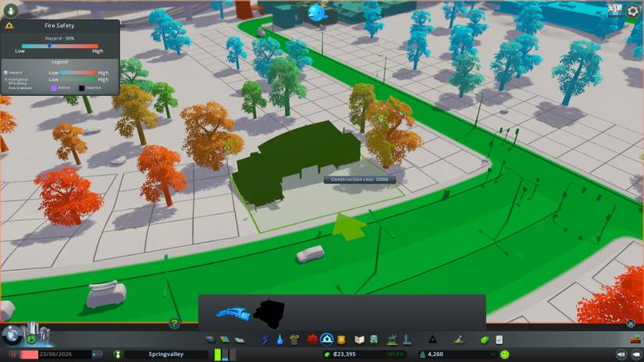Click the green fire station placement ghost
Image resolution: width=644 pixels, height=362 pixels.
coord(297,162)
